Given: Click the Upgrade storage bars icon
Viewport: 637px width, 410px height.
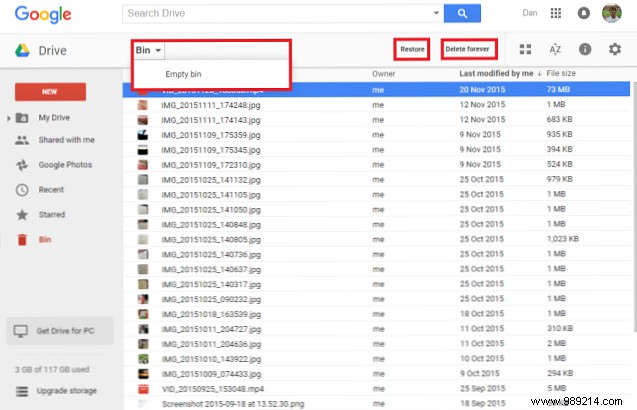Looking at the screenshot, I should click(22, 391).
